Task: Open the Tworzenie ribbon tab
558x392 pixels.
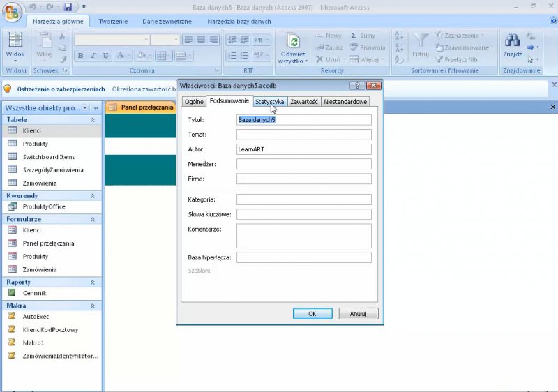Action: pyautogui.click(x=113, y=22)
